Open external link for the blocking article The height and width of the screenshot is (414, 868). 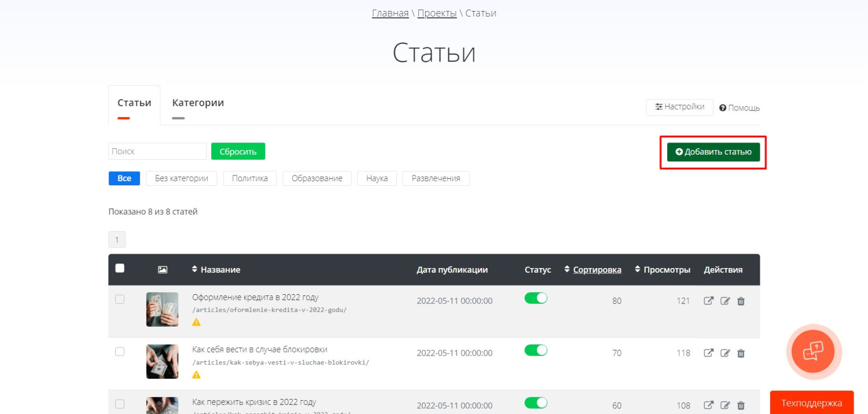click(x=708, y=353)
